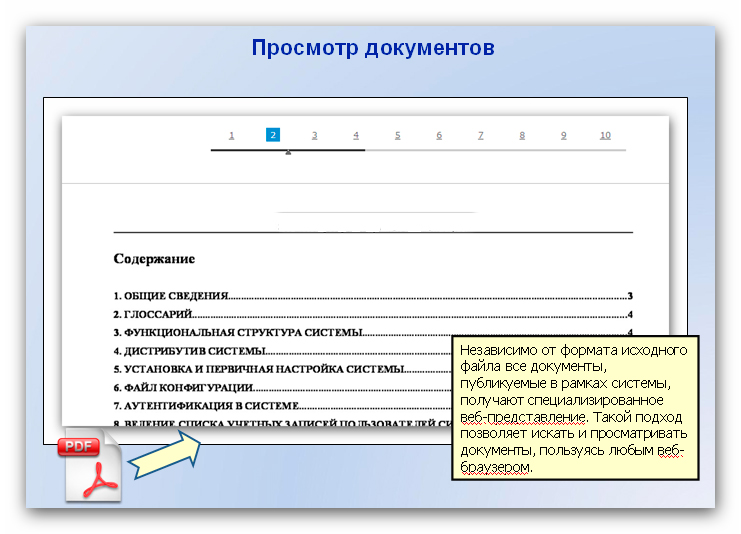Click the 'Просмотр документов' slide title
The height and width of the screenshot is (534, 741).
373,48
